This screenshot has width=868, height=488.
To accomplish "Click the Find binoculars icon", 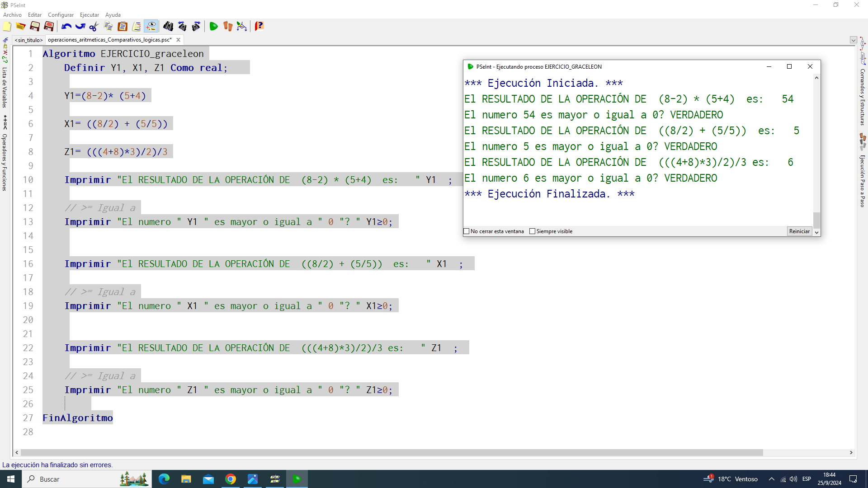I will (168, 27).
